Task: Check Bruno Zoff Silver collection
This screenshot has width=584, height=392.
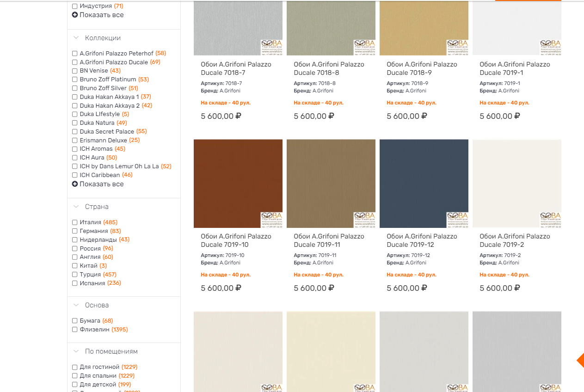Action: (x=75, y=88)
